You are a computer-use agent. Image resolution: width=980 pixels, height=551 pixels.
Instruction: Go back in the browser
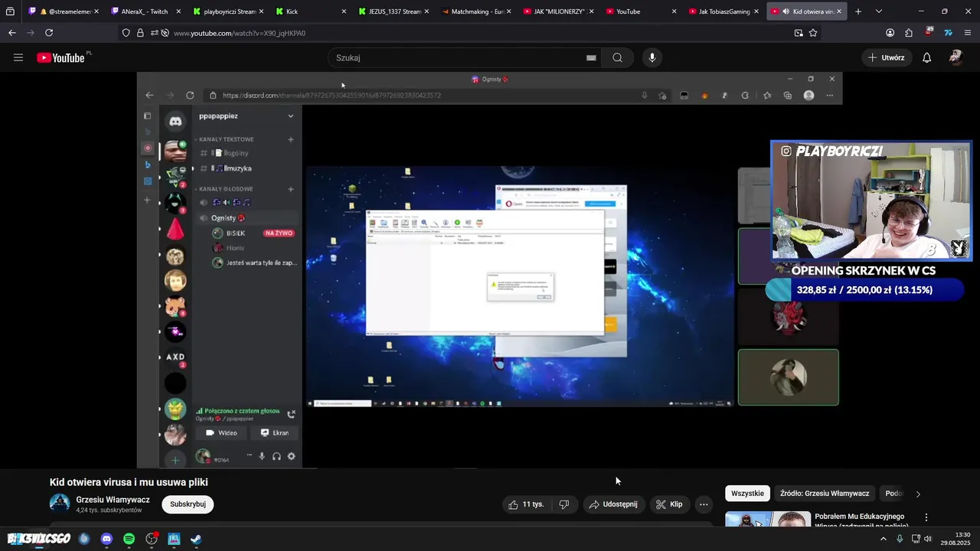[x=12, y=33]
